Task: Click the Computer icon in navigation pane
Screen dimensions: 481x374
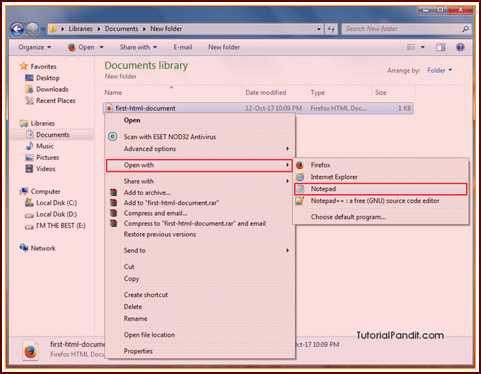Action: pyautogui.click(x=24, y=191)
